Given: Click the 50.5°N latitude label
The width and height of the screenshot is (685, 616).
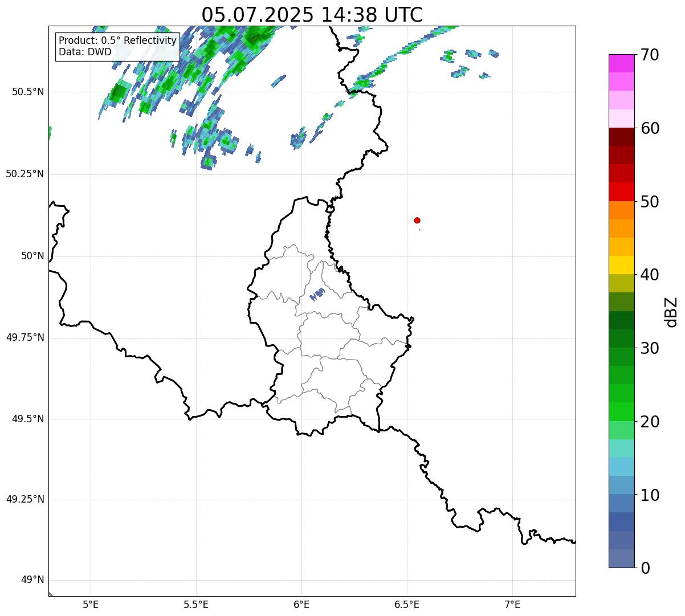Looking at the screenshot, I should (28, 92).
